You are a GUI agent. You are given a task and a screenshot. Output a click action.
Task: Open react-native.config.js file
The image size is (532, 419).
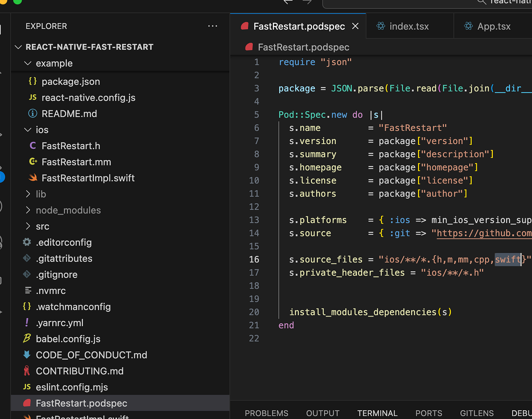[120, 98]
